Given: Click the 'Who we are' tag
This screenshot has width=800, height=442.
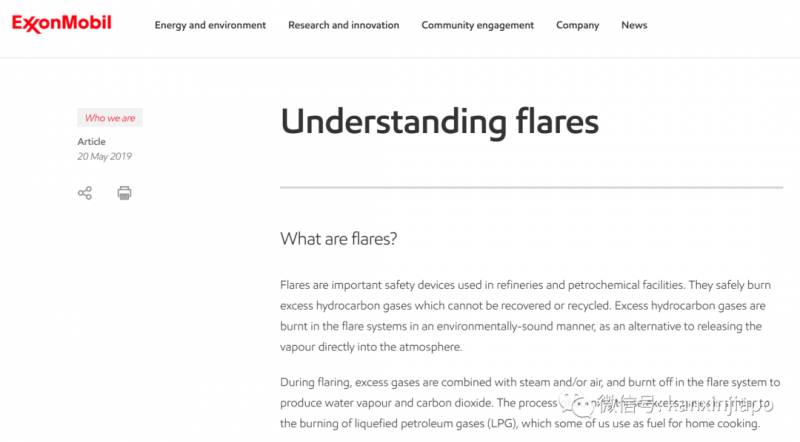Looking at the screenshot, I should 110,118.
